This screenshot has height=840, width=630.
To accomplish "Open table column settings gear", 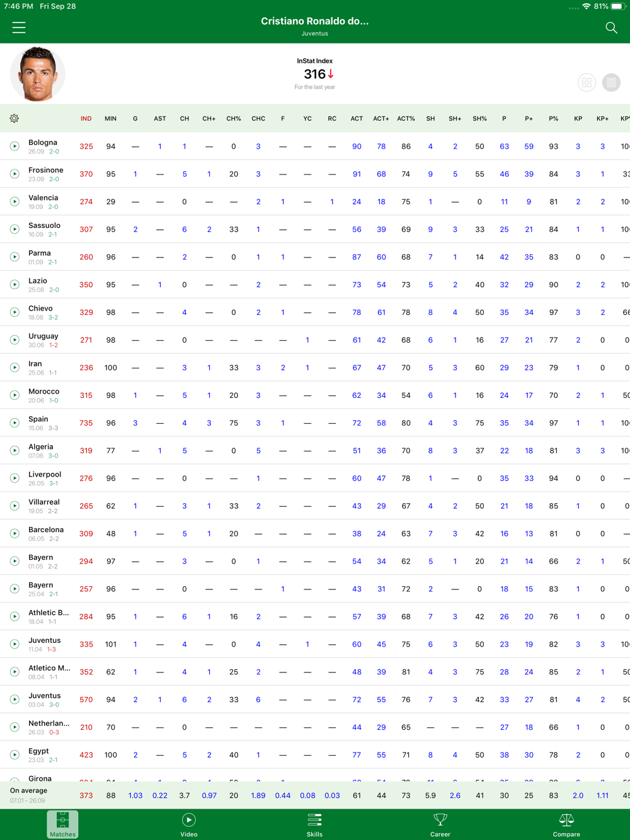I will tap(14, 118).
